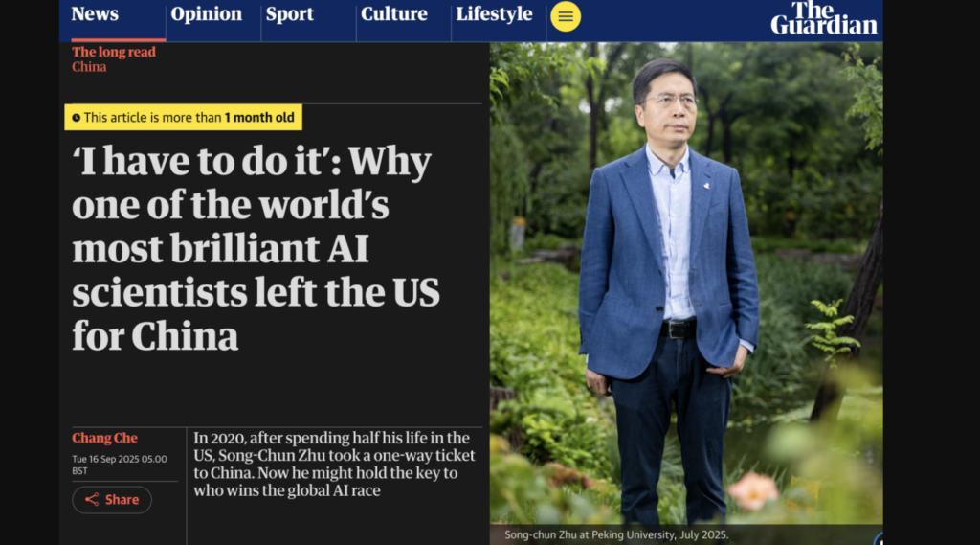Follow the China topic link
This screenshot has width=980, height=545.
[89, 67]
